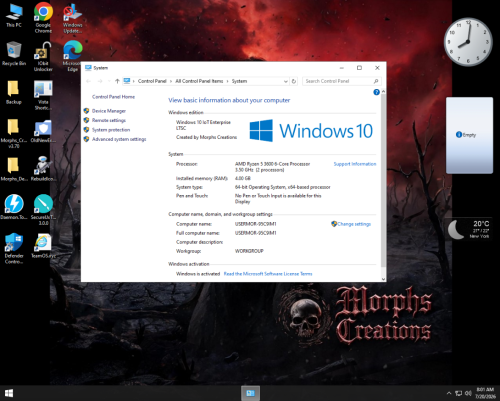Expand the address bar history dropdown
This screenshot has width=500, height=401.
(285, 81)
